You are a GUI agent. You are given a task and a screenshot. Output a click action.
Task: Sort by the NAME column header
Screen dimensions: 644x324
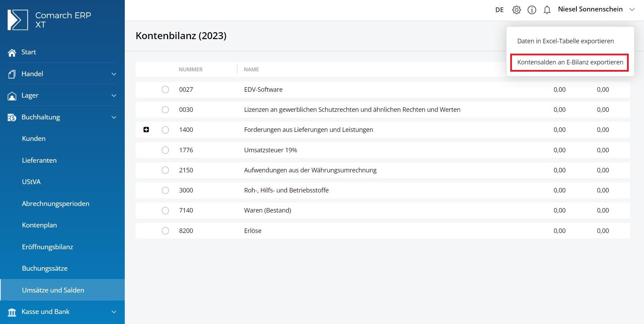point(251,69)
